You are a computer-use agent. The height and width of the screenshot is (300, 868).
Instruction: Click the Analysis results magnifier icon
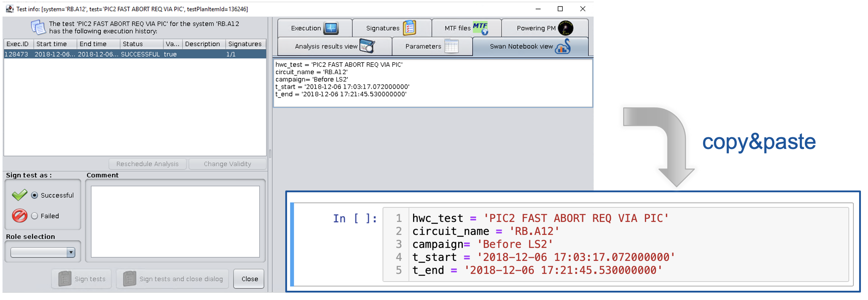click(367, 46)
